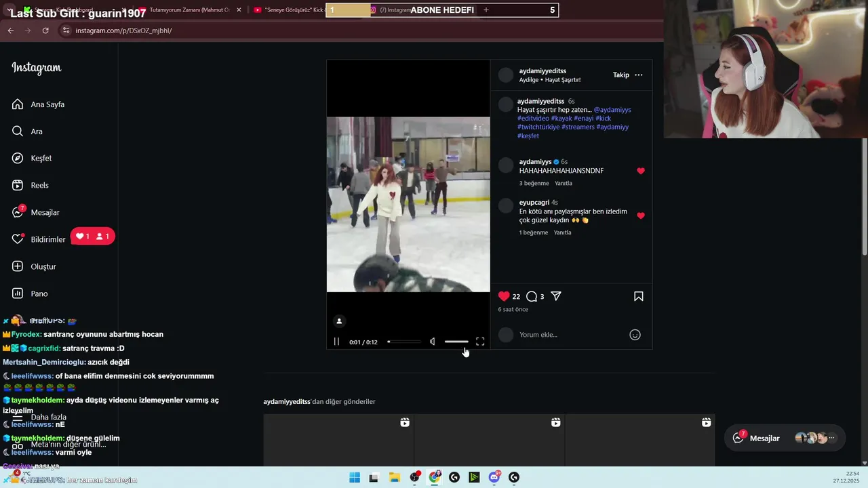Image resolution: width=868 pixels, height=488 pixels.
Task: Reply to aydamiyys comment via Yanıtla
Action: pyautogui.click(x=564, y=183)
